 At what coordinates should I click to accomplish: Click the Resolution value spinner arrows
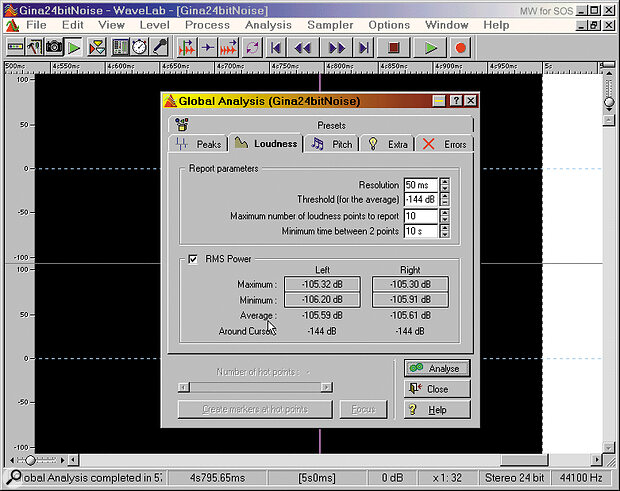tap(444, 185)
